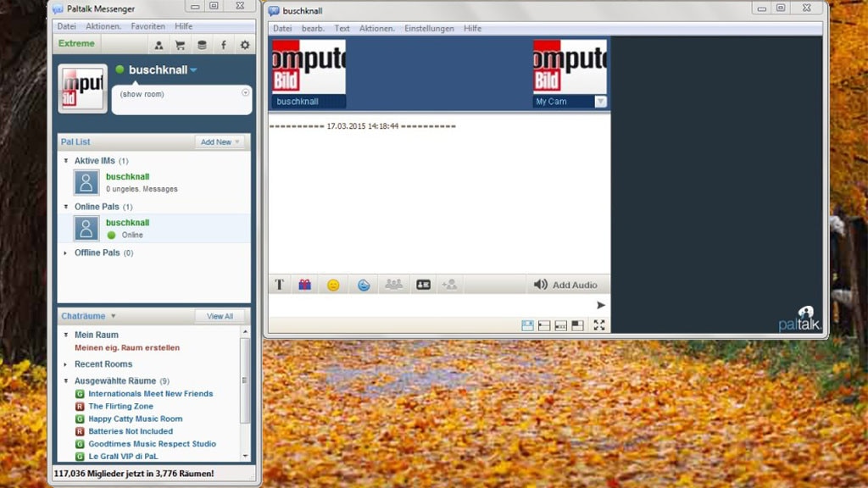Open the Aktionen menu in chat window
868x488 pixels.
click(376, 28)
